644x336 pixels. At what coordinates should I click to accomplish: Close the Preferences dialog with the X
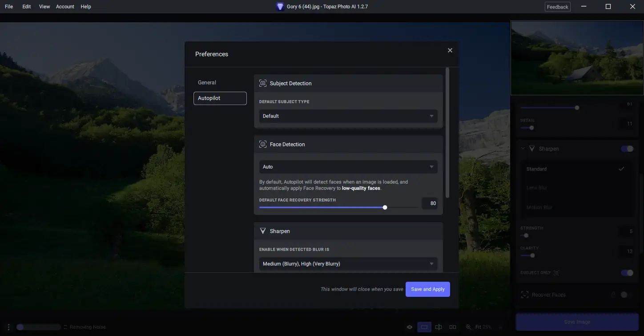pos(450,50)
